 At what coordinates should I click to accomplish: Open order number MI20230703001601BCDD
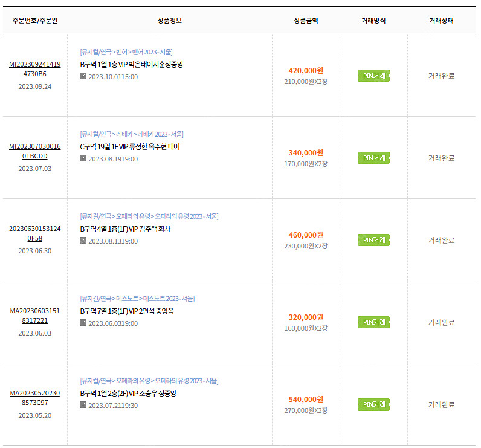35,151
